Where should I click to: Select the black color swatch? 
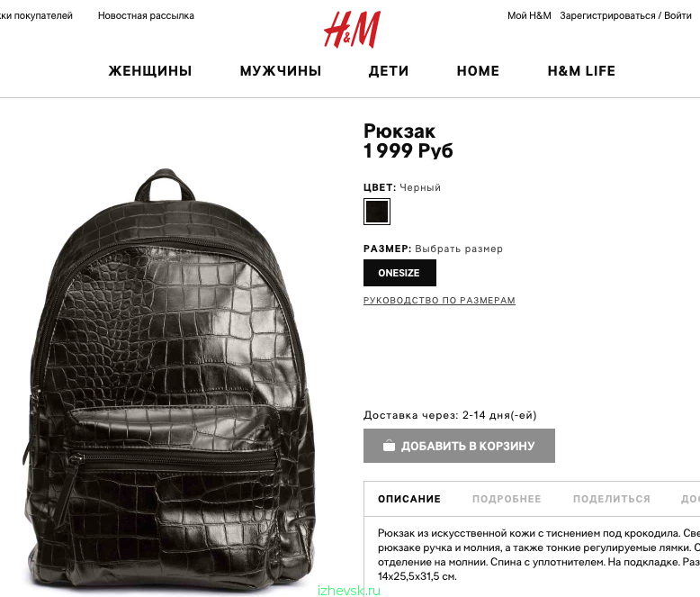pos(377,212)
